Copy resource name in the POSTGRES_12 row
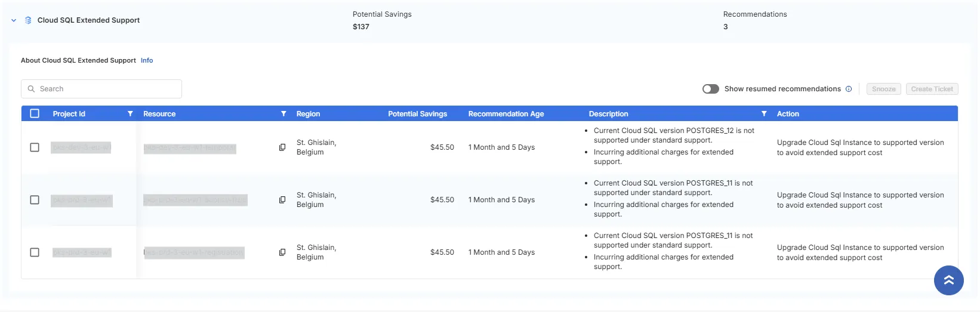This screenshot has height=312, width=980. pyautogui.click(x=282, y=147)
